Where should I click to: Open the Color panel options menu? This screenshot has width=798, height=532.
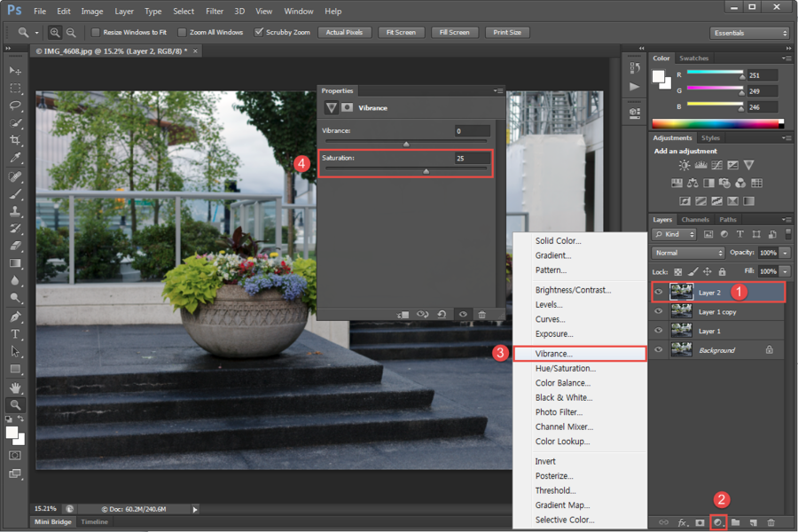[x=786, y=59]
